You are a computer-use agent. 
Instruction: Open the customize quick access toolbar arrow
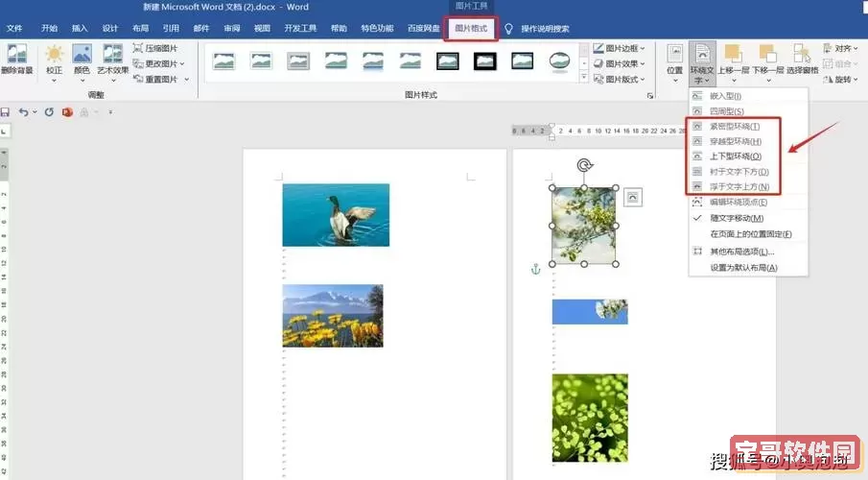pos(110,112)
